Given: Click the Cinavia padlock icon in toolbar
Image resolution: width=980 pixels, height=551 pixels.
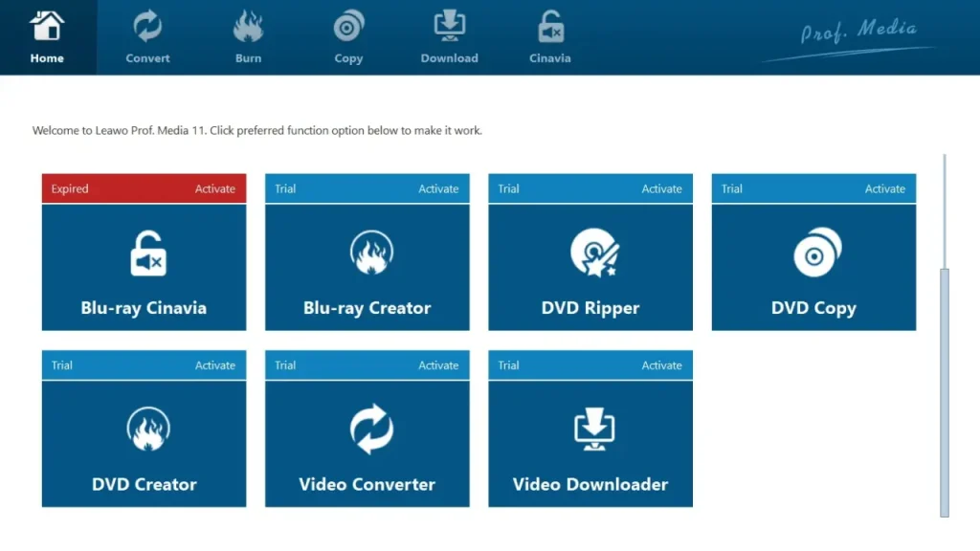Looking at the screenshot, I should [550, 26].
